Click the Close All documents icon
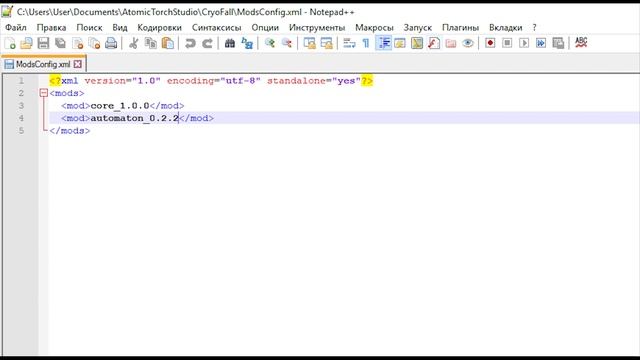 tap(94, 43)
